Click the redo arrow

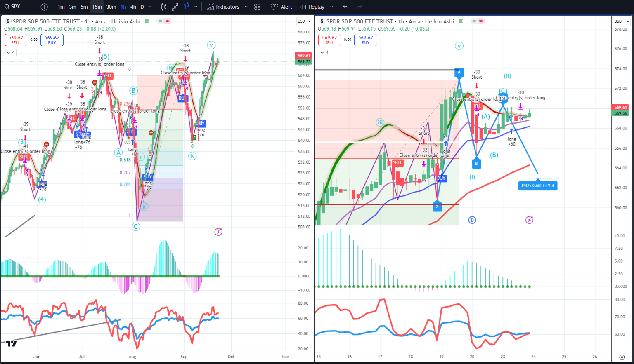[360, 7]
